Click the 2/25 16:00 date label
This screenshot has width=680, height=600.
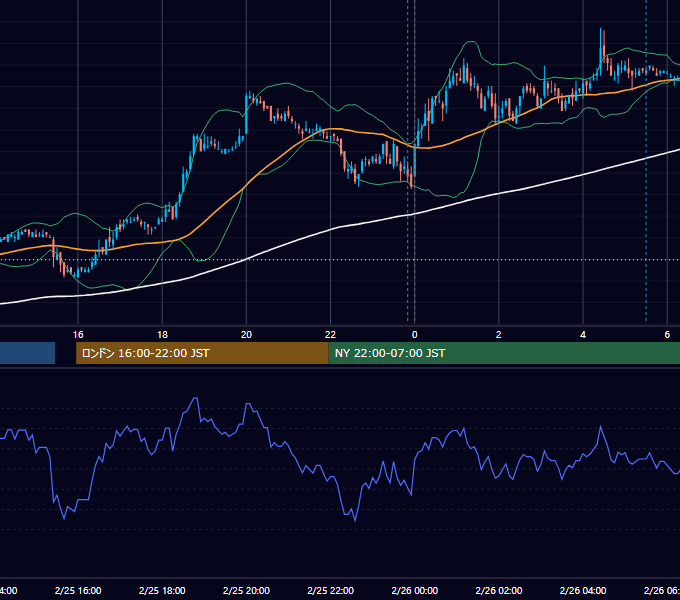tap(78, 590)
